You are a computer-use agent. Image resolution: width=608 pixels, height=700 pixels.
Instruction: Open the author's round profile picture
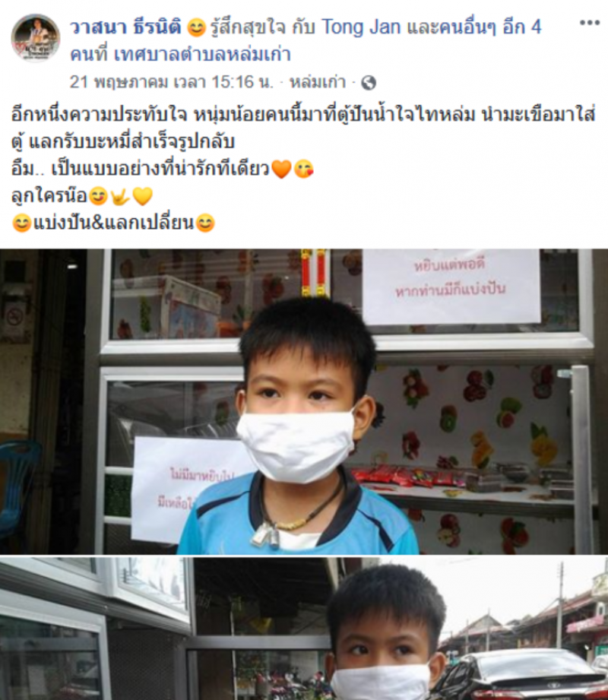36,38
